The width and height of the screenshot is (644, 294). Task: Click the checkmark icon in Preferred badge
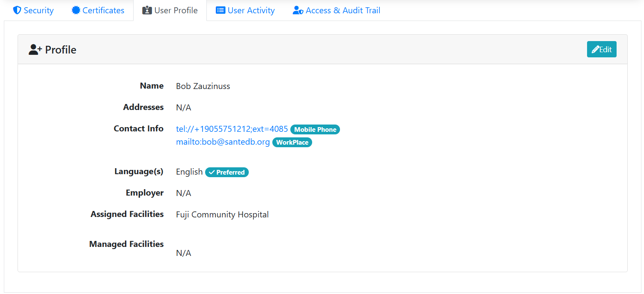(212, 172)
